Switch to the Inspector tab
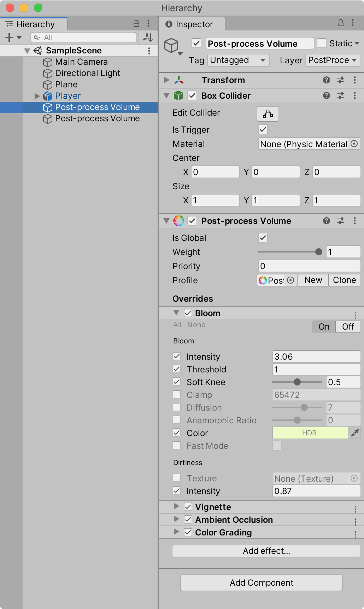364x609 pixels. [x=192, y=24]
